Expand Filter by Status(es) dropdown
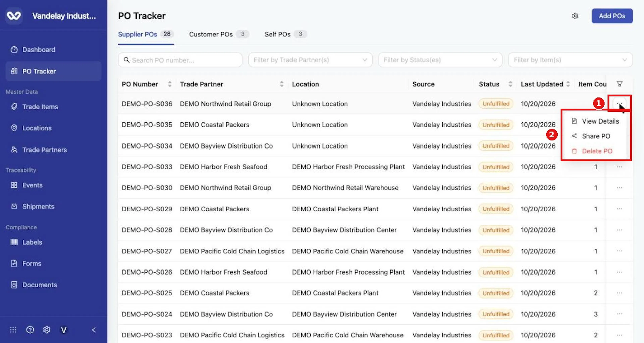 440,60
